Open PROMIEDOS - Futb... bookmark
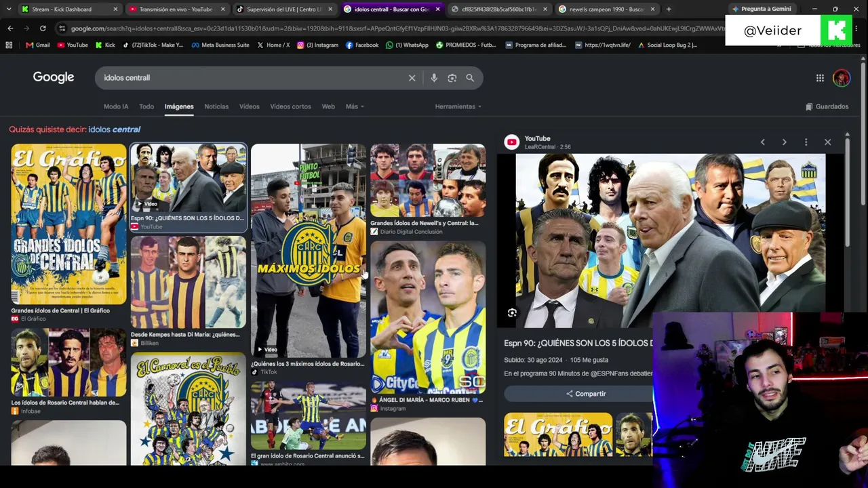Viewport: 868px width, 488px height. click(466, 45)
